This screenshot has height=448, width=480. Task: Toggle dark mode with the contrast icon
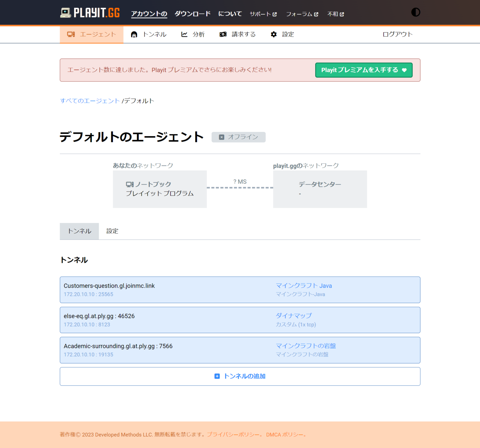[x=416, y=12]
